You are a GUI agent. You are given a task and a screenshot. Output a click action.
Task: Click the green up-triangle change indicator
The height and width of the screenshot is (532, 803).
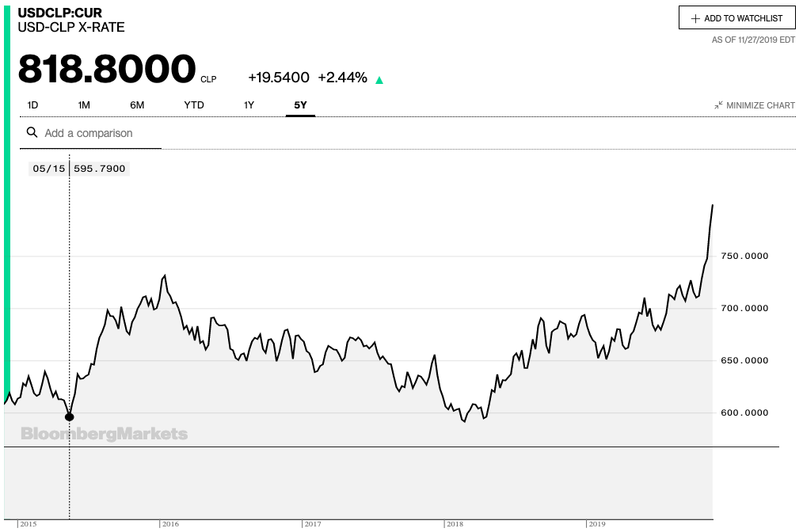[379, 80]
